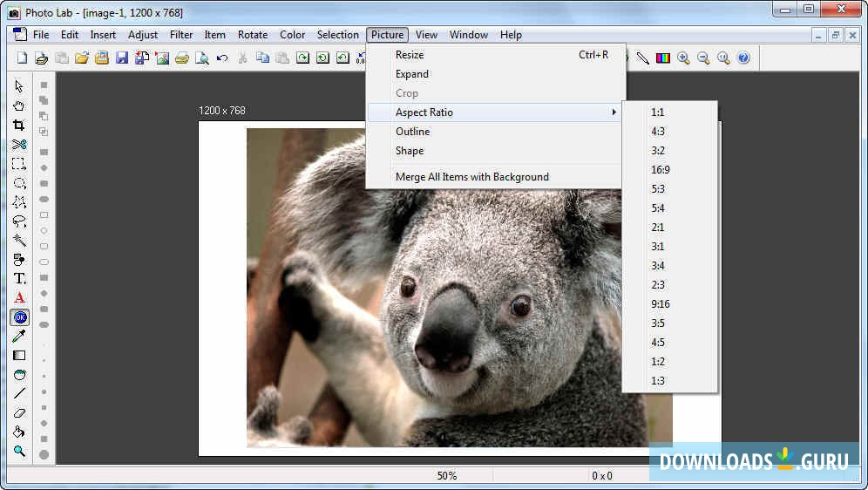Select the Text tool
The height and width of the screenshot is (490, 868).
(19, 279)
